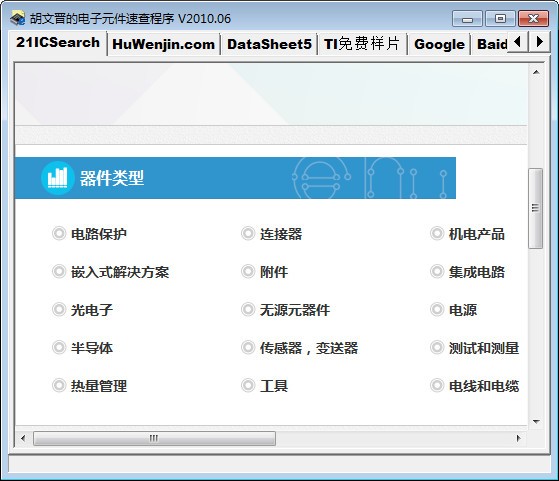The height and width of the screenshot is (481, 559).
Task: Open the Google tab
Action: pos(439,44)
